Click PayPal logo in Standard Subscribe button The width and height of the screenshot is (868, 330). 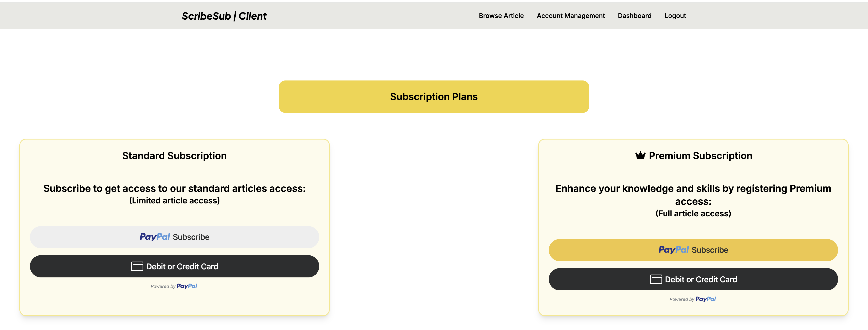coord(155,237)
